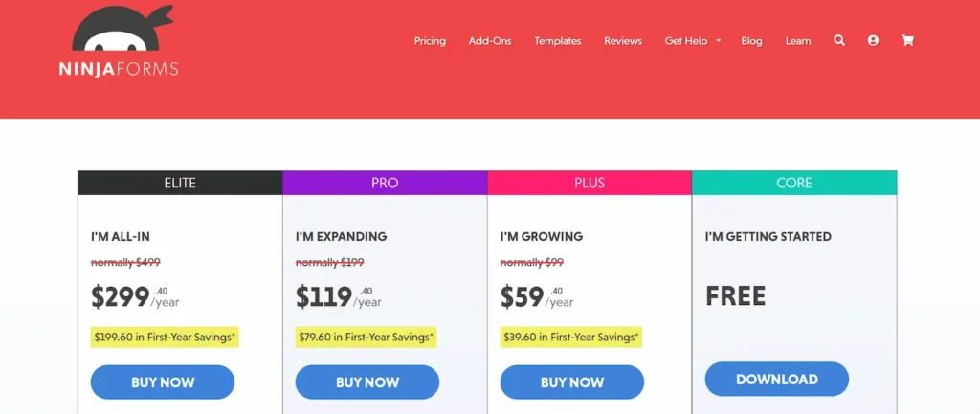980x414 pixels.
Task: Open the search icon in navigation
Action: (839, 41)
